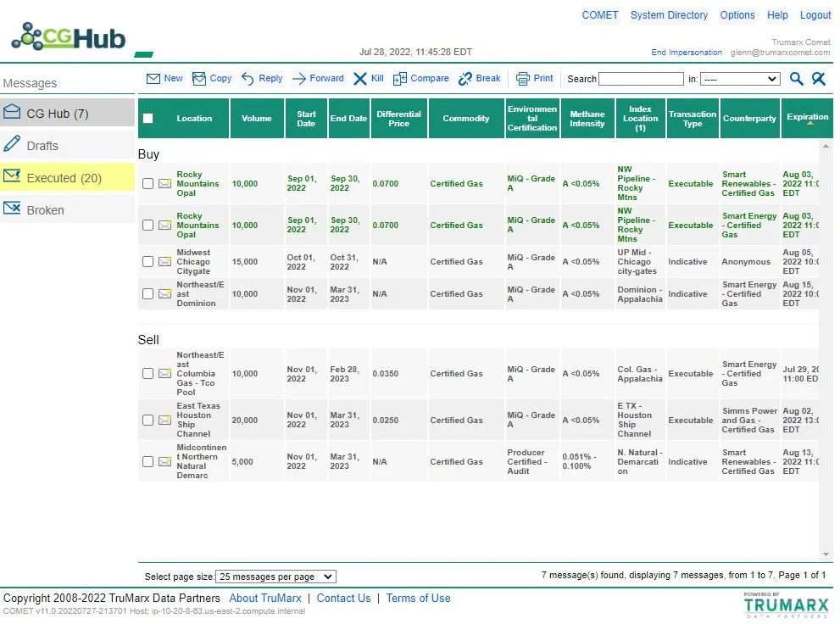Screen dimensions: 840x624
Task: Open the envelope icon on Midwest Chicago Citygate row
Action: [x=164, y=261]
